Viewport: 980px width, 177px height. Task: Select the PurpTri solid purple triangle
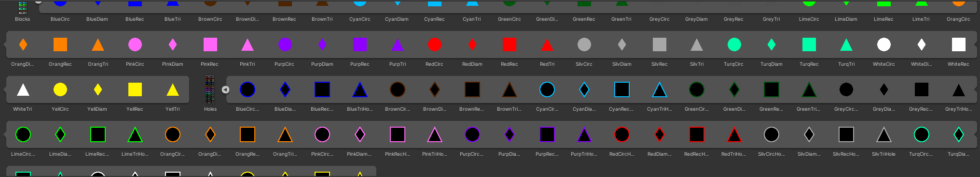click(x=397, y=44)
